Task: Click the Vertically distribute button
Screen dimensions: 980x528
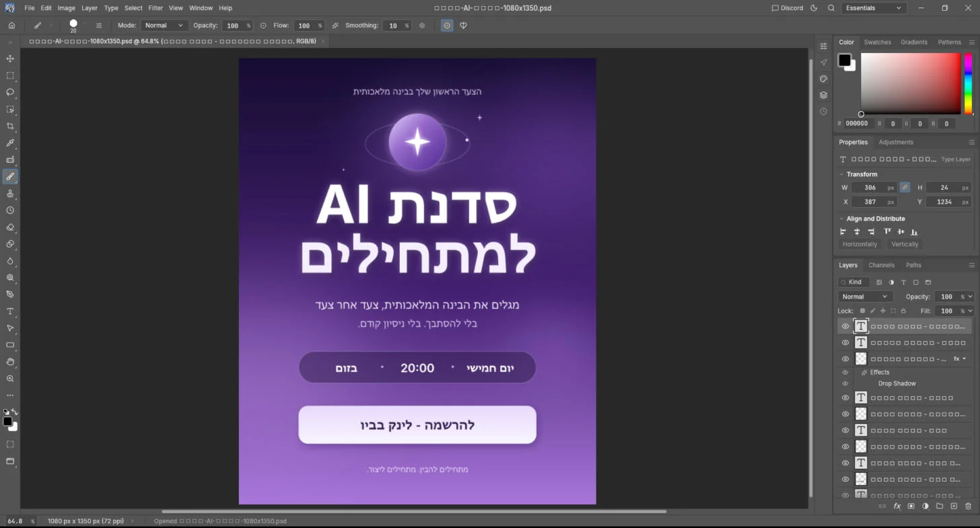Action: coord(905,244)
